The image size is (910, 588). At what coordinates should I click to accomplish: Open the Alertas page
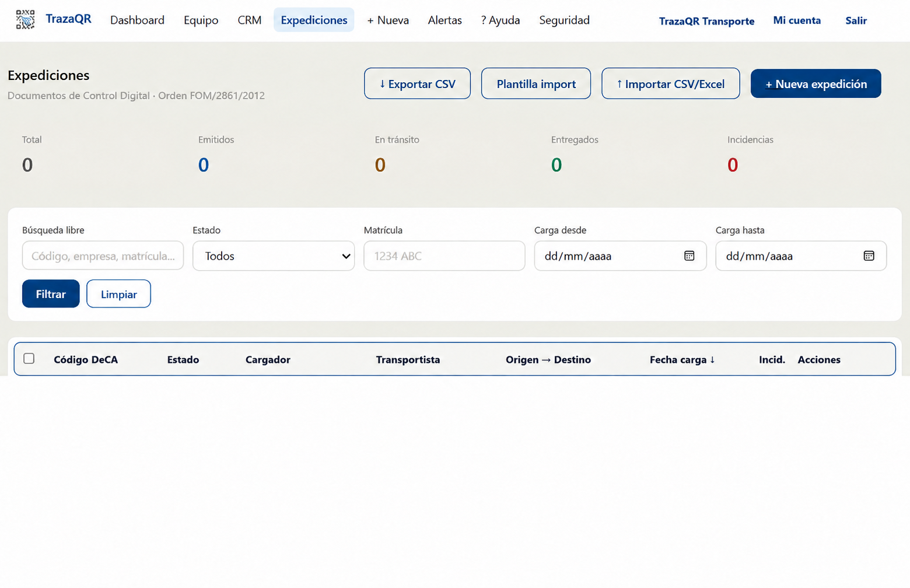[x=444, y=20]
